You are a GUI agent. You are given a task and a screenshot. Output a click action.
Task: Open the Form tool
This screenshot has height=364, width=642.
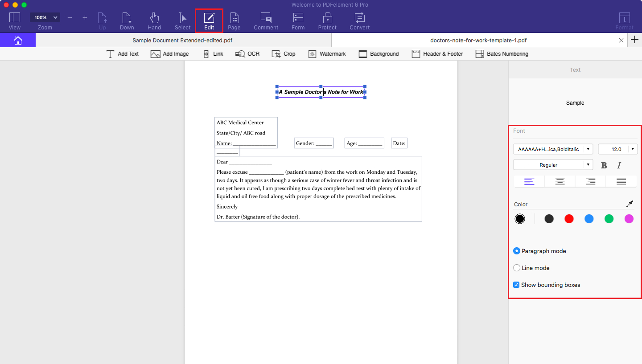pos(298,20)
